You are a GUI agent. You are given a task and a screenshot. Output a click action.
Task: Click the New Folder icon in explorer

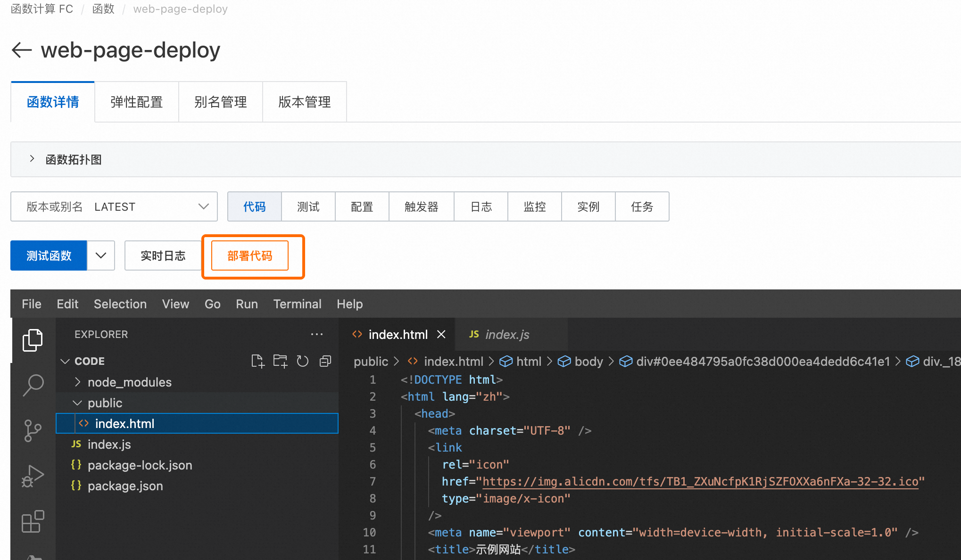click(280, 362)
